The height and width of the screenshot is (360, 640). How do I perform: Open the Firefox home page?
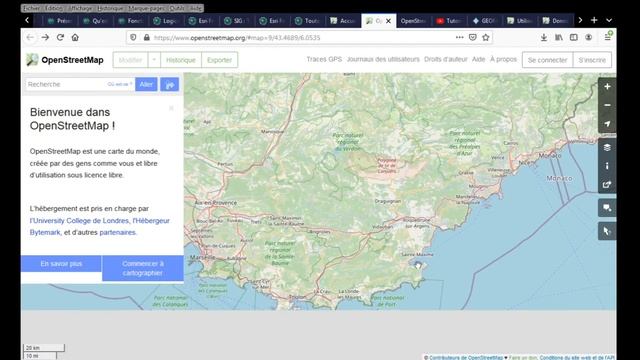(75, 38)
